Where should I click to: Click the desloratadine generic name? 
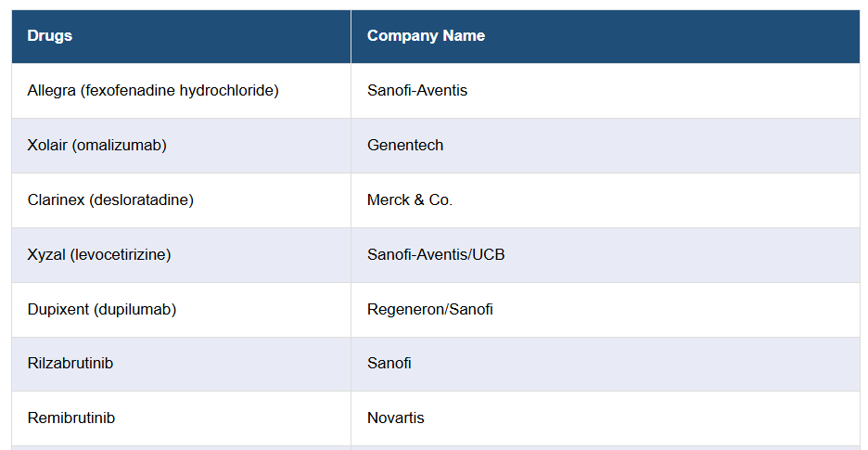[x=142, y=200]
